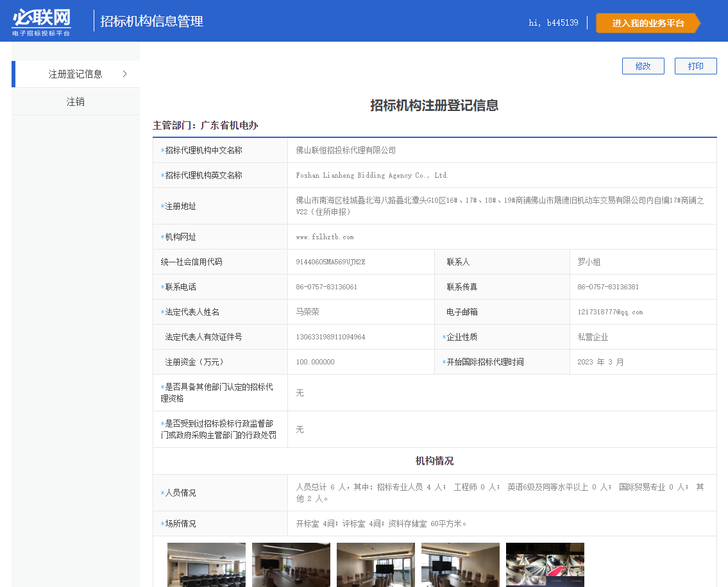
Task: Click the 打印 button
Action: tap(695, 66)
